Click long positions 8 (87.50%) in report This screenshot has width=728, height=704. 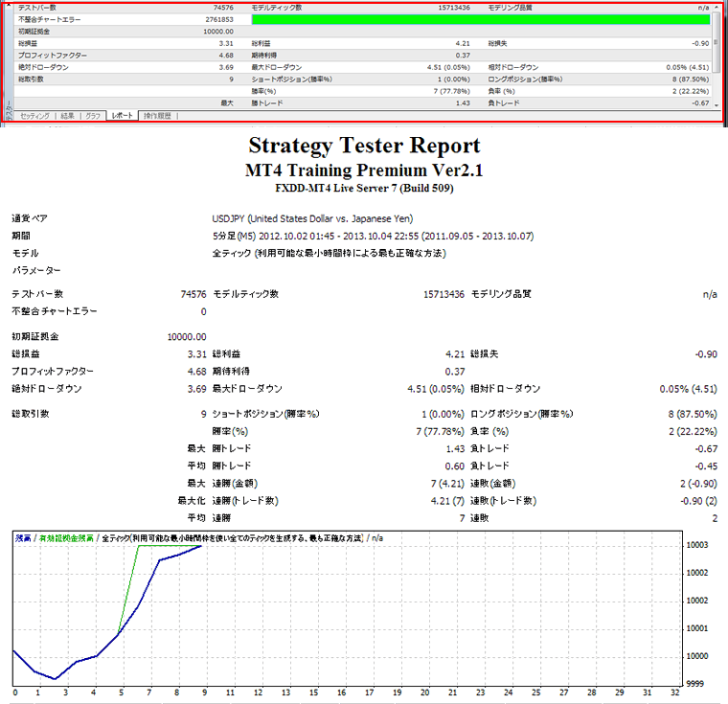693,414
